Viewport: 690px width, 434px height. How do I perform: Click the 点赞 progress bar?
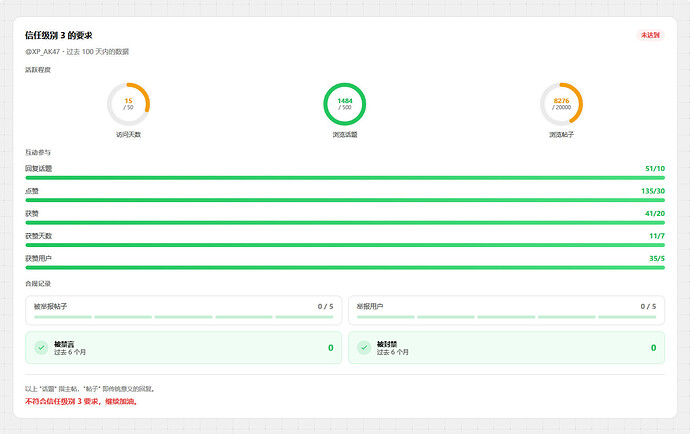coord(345,200)
